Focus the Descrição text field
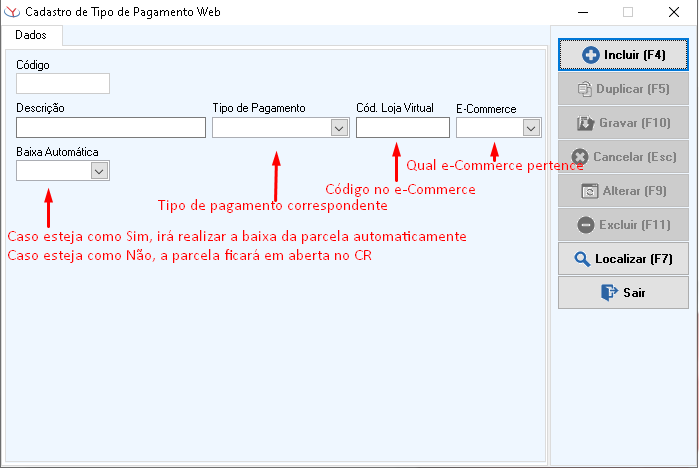This screenshot has height=468, width=699. pos(111,127)
